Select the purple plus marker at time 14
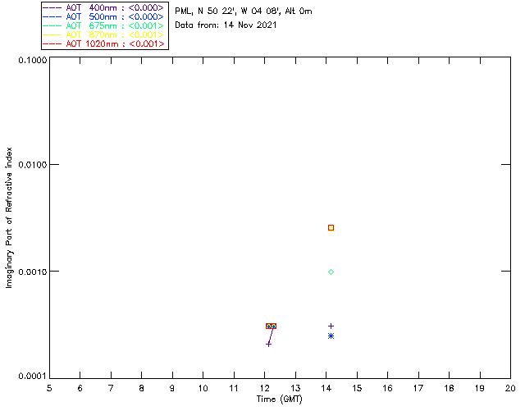 point(331,326)
